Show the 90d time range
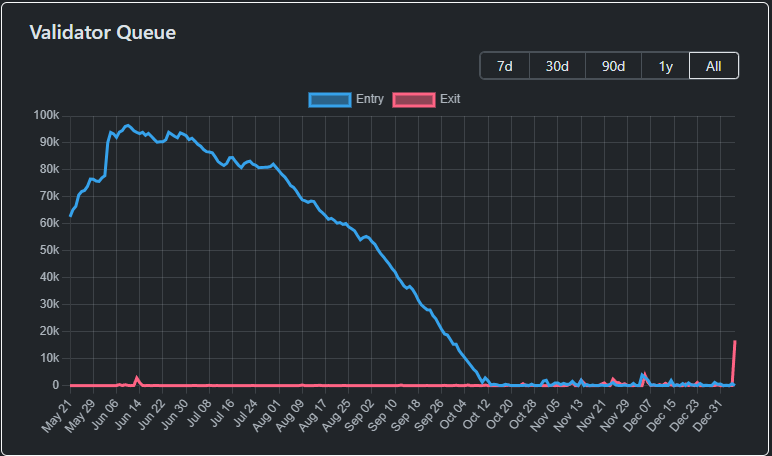The width and height of the screenshot is (772, 456). tap(613, 66)
